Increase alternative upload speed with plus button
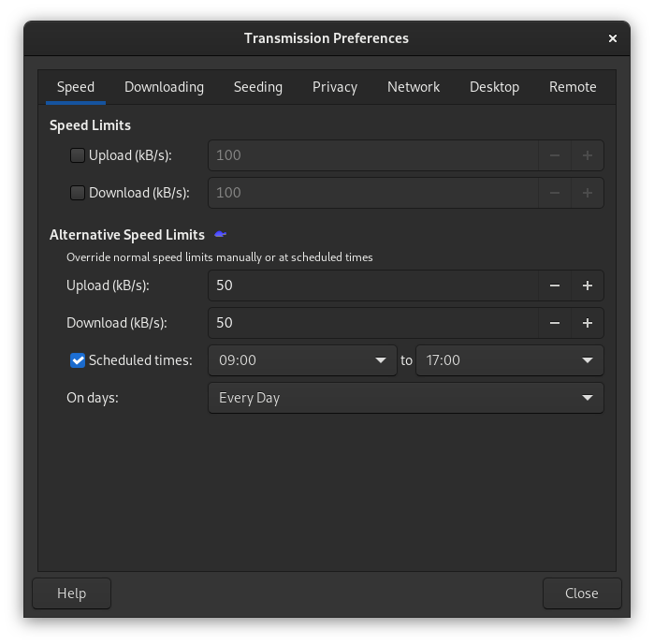This screenshot has width=654, height=644. click(588, 285)
